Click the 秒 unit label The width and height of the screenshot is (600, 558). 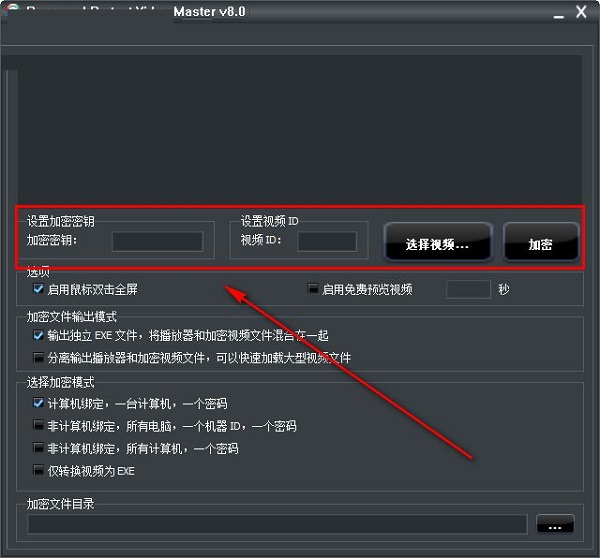click(x=504, y=289)
